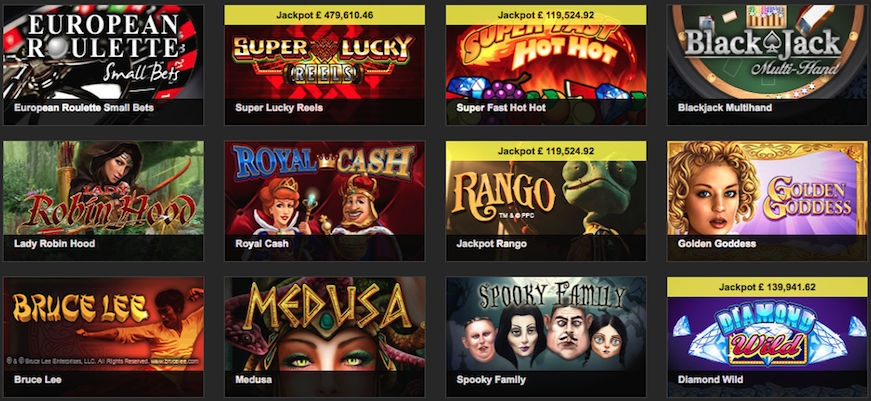Select the Blackjack Multi-Hand table image
Viewport: 871px width, 401px height.
tap(768, 52)
